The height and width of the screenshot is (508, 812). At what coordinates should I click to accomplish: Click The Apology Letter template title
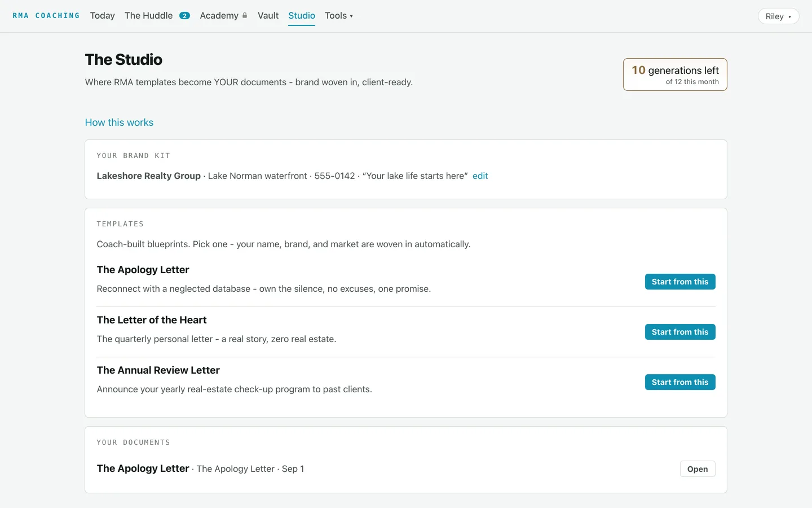pos(143,270)
